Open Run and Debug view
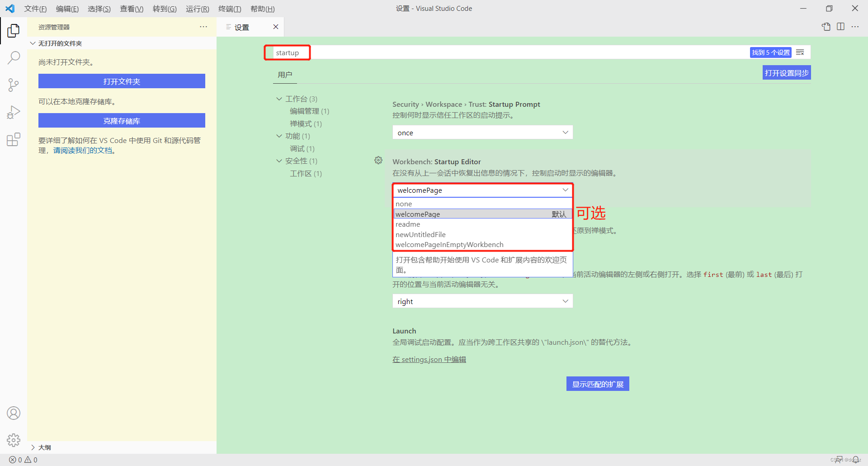Screen dimensions: 868x466 pos(14,112)
